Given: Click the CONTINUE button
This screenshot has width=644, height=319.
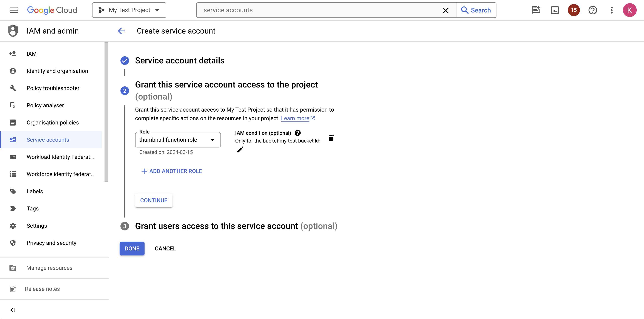Looking at the screenshot, I should point(154,200).
